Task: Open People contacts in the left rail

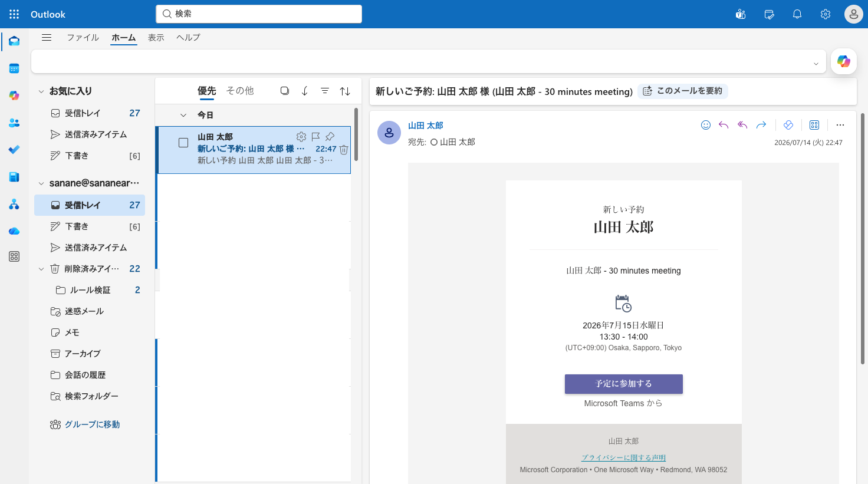Action: coord(14,123)
